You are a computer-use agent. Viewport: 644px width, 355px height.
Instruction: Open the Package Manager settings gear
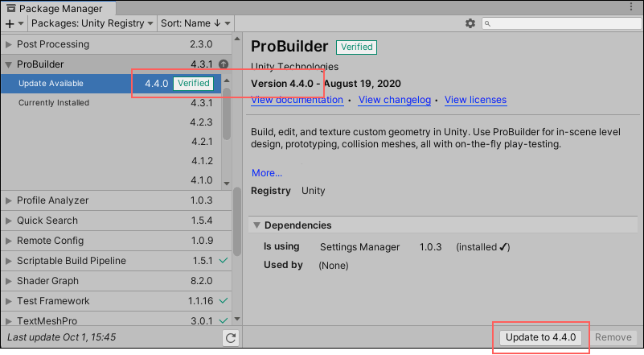(470, 24)
